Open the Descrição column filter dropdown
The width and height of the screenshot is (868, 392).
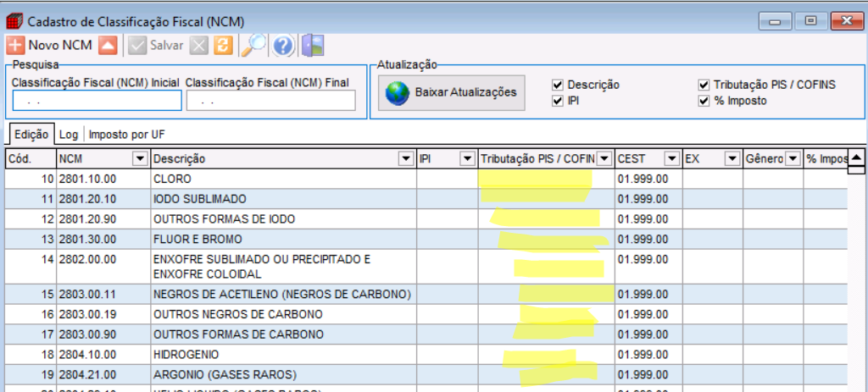(x=407, y=159)
